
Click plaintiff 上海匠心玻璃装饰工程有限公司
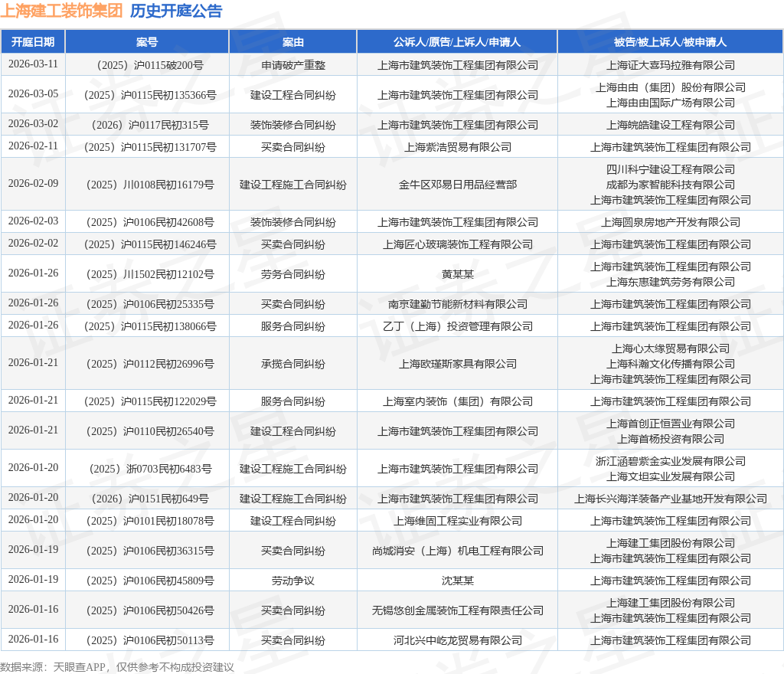click(458, 244)
